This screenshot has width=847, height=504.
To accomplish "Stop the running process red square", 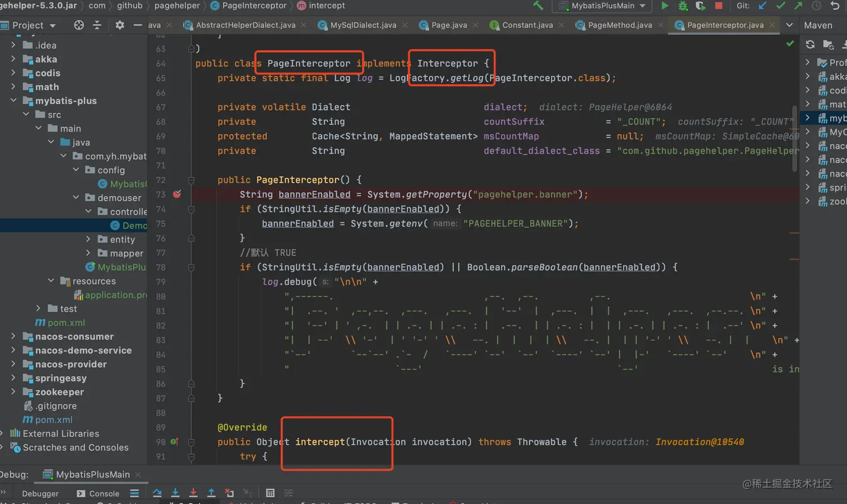I will click(719, 6).
